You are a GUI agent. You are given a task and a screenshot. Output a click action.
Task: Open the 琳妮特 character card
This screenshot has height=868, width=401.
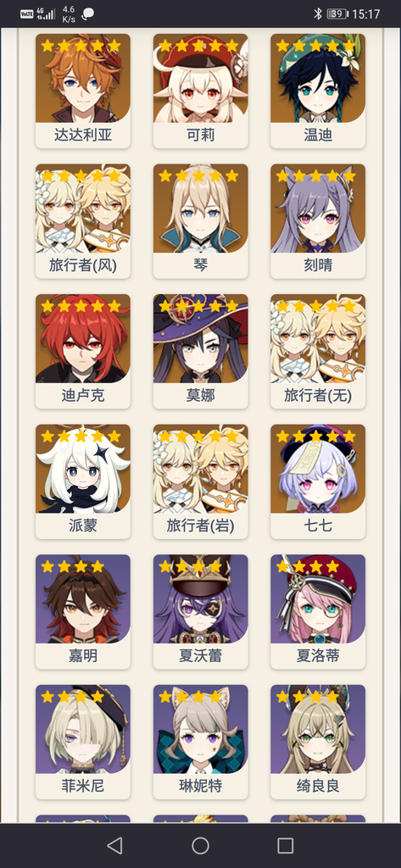point(200,743)
